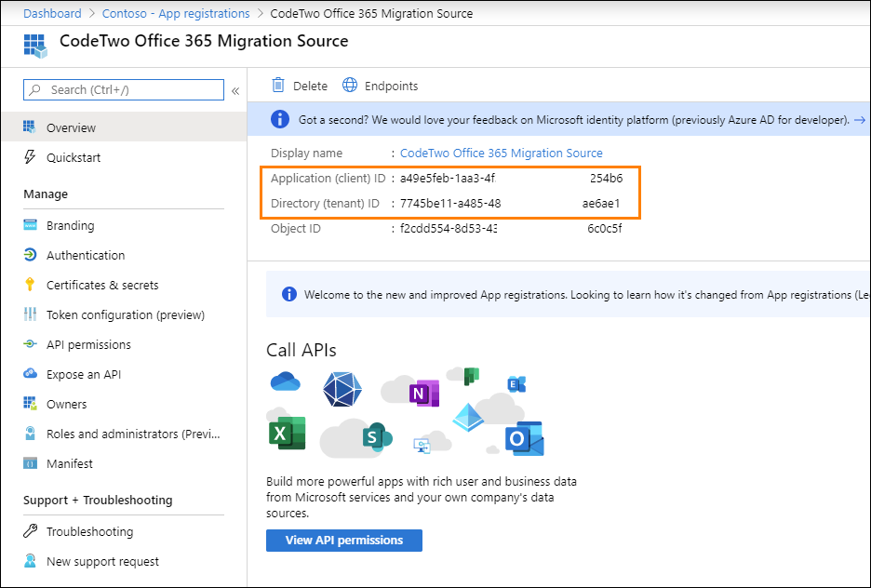Click the SharePoint icon in Call APIs
Image resolution: width=871 pixels, height=588 pixels.
pyautogui.click(x=377, y=437)
